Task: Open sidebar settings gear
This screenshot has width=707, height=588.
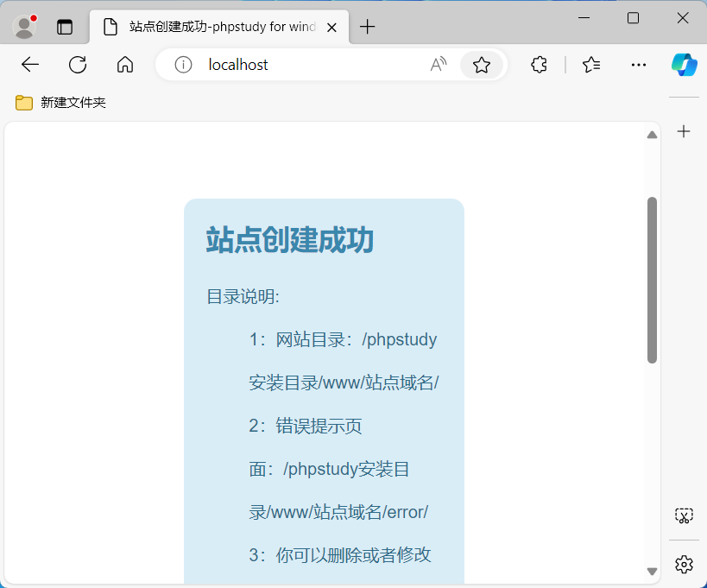Action: (684, 564)
